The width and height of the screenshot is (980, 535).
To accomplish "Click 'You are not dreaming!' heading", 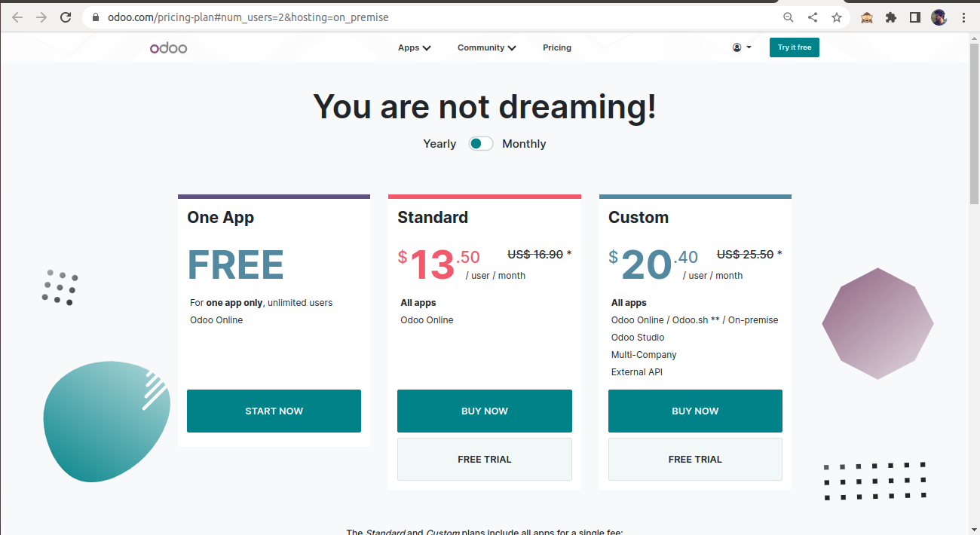I will [485, 106].
